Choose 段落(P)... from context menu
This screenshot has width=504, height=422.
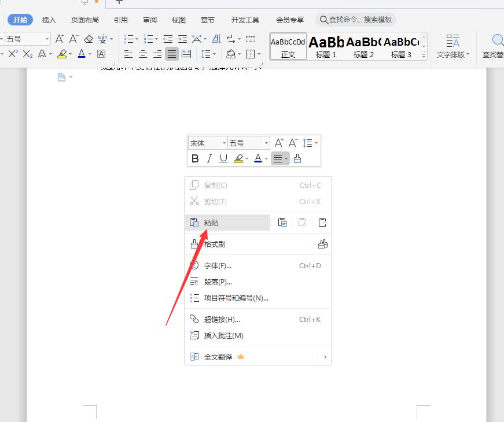coord(257,282)
